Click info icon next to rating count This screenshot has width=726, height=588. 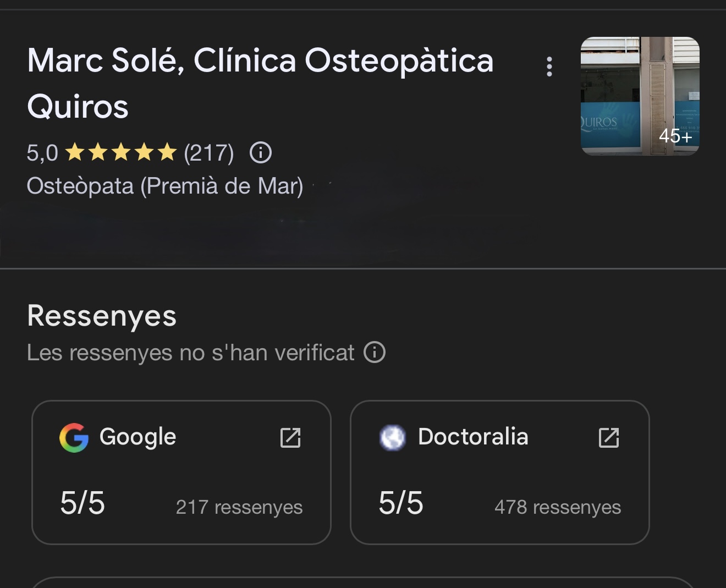coord(261,152)
